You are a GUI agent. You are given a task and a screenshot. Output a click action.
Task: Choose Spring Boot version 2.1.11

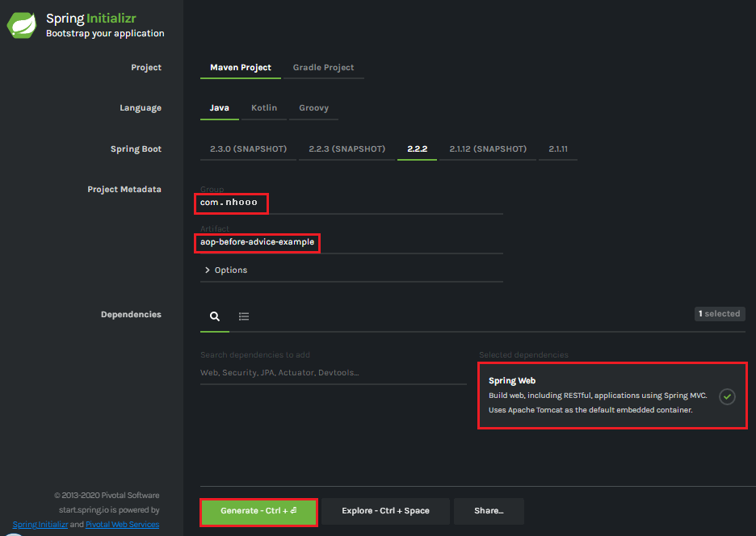[x=558, y=149]
